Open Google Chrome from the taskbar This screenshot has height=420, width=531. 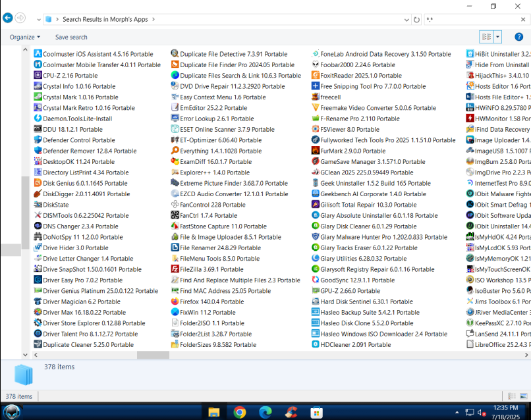240,412
